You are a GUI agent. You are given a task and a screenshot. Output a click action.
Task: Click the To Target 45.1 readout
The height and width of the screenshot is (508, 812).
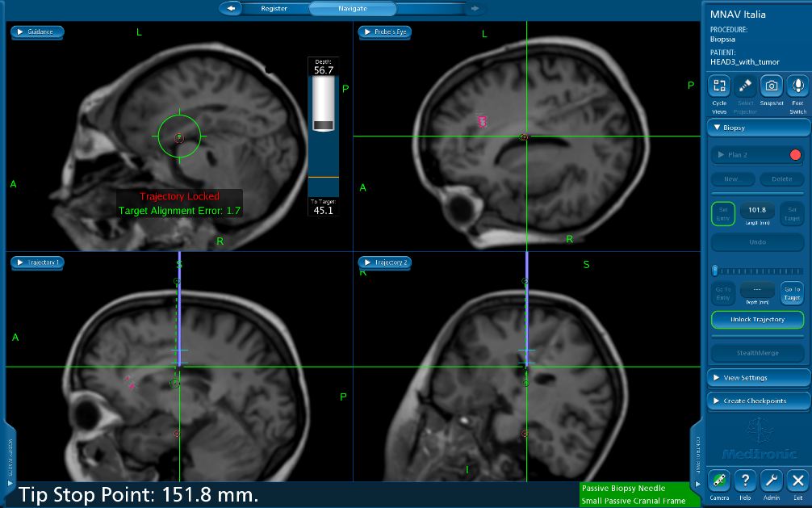click(x=323, y=208)
